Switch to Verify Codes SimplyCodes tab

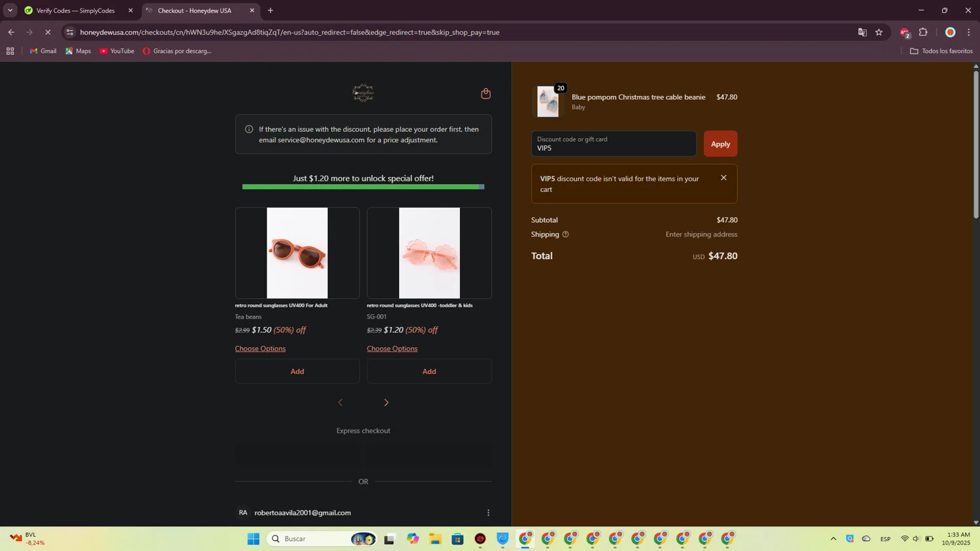pos(75,10)
